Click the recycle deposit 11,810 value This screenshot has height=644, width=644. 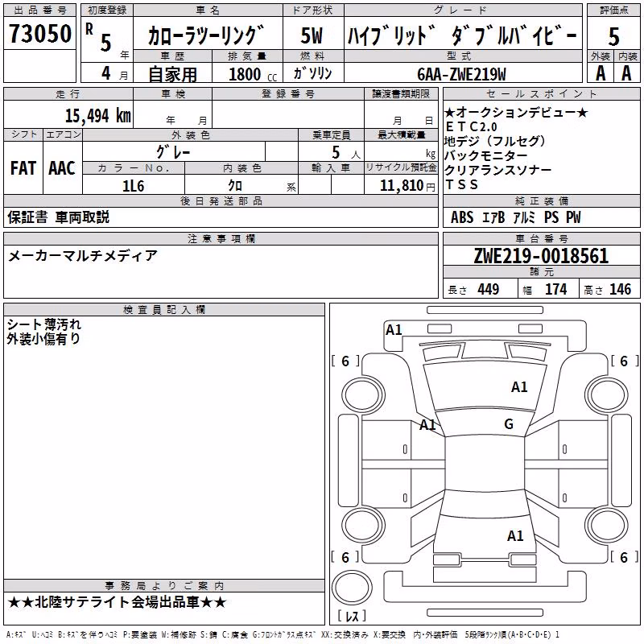402,186
